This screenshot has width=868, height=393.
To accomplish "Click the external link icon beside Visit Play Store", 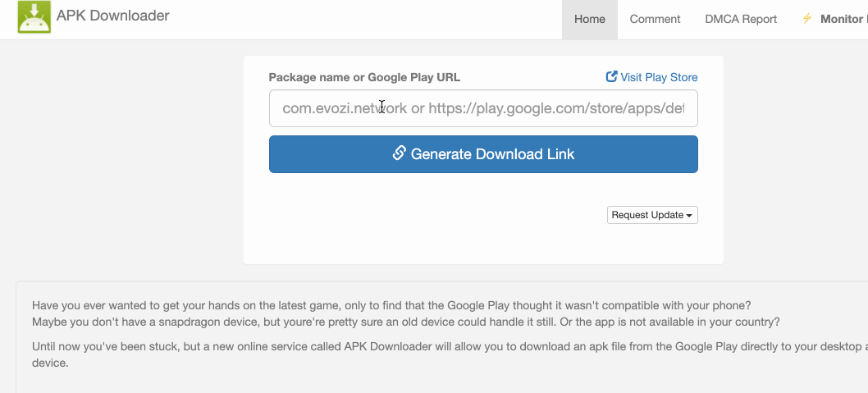I will (x=612, y=76).
